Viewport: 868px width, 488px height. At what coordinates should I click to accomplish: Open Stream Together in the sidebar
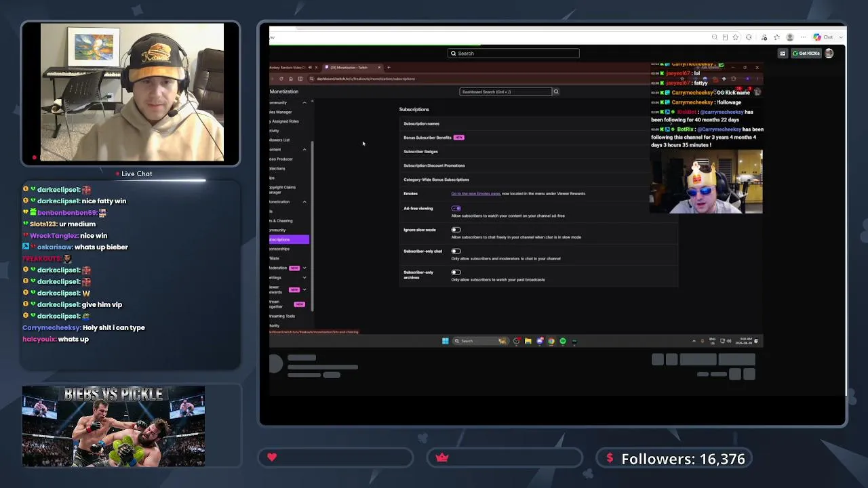[x=288, y=304]
